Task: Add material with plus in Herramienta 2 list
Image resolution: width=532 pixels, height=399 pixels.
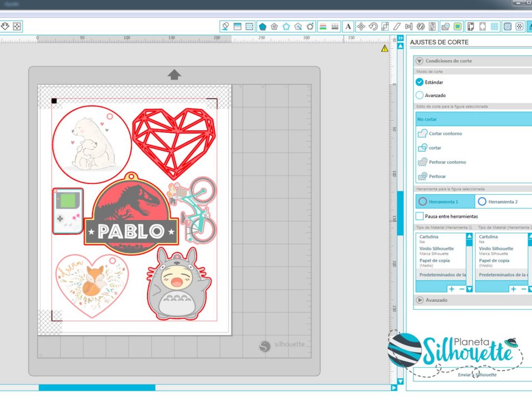Action: point(513,289)
